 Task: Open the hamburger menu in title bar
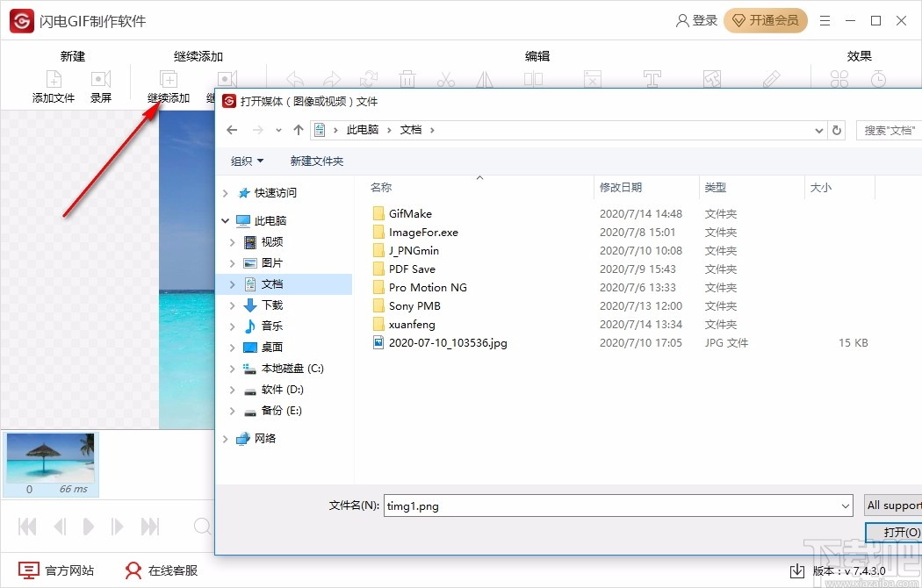[x=825, y=20]
